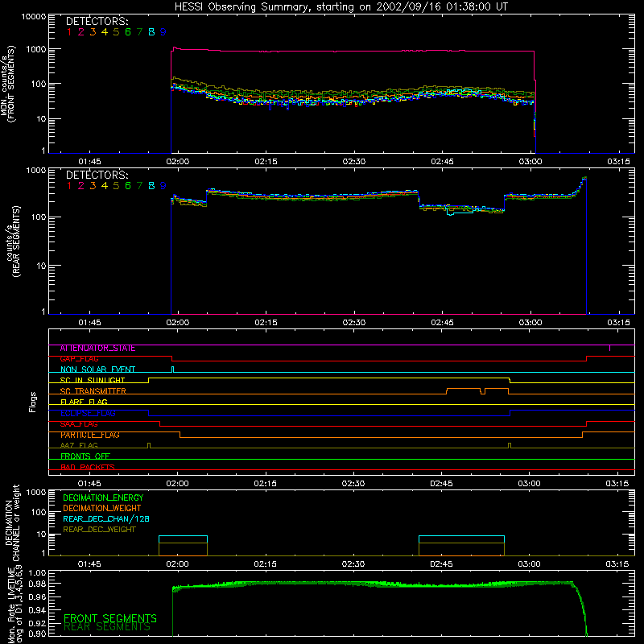The height and width of the screenshot is (644, 644).
Task: Pick yellow detector 4 in rear segments legend
Action: pyautogui.click(x=105, y=186)
